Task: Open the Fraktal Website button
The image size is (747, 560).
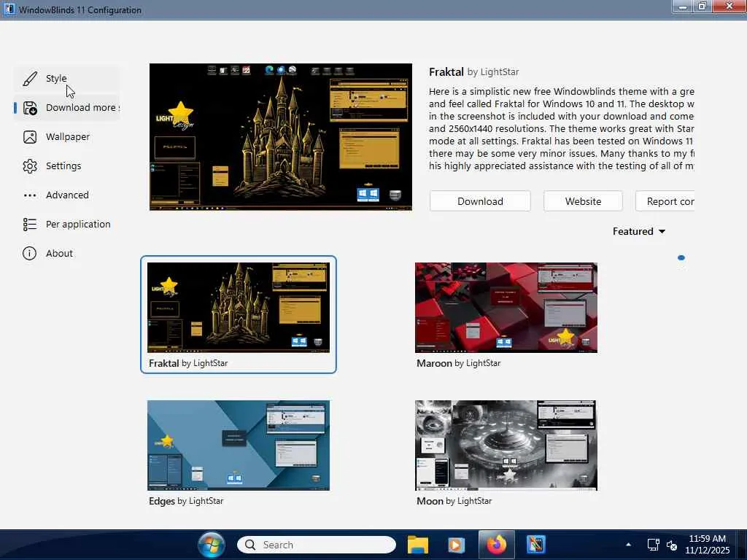Action: coord(583,201)
